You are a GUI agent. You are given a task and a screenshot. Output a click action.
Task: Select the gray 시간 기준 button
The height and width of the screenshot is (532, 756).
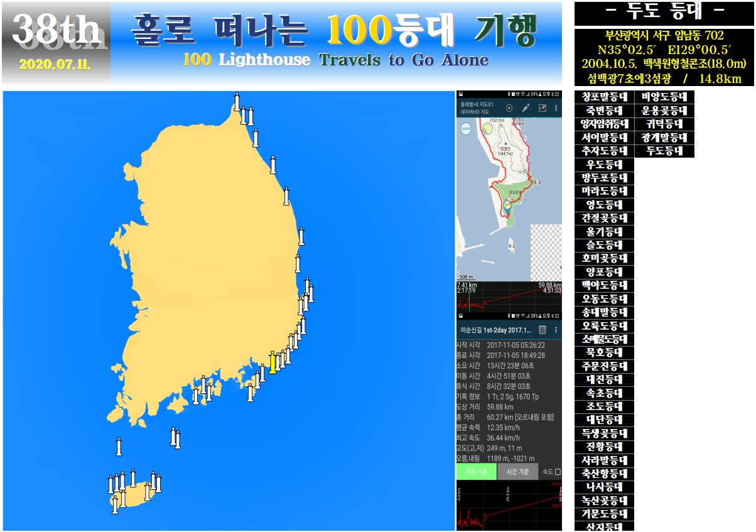(517, 472)
